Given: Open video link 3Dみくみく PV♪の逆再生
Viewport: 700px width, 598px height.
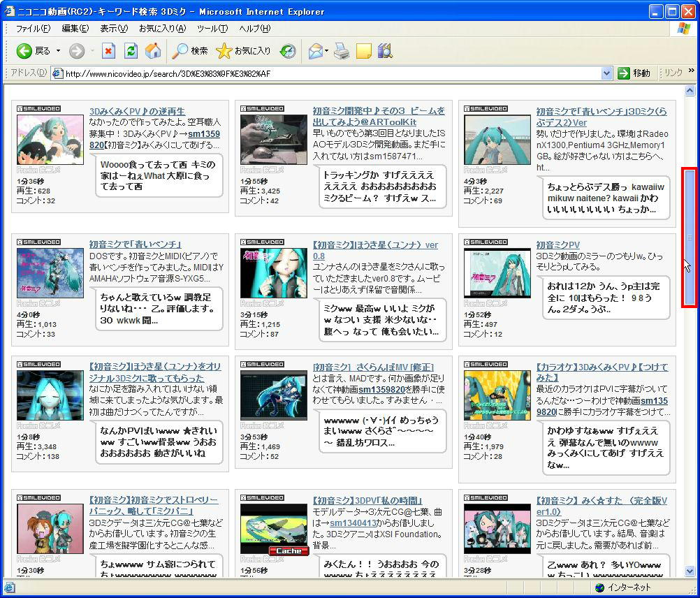Looking at the screenshot, I should click(x=137, y=112).
